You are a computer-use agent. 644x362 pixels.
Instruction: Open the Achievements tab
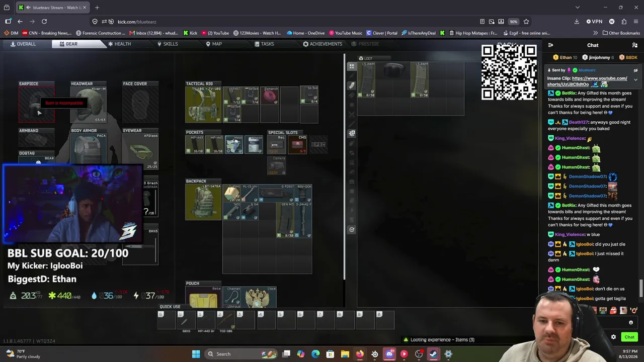click(323, 44)
